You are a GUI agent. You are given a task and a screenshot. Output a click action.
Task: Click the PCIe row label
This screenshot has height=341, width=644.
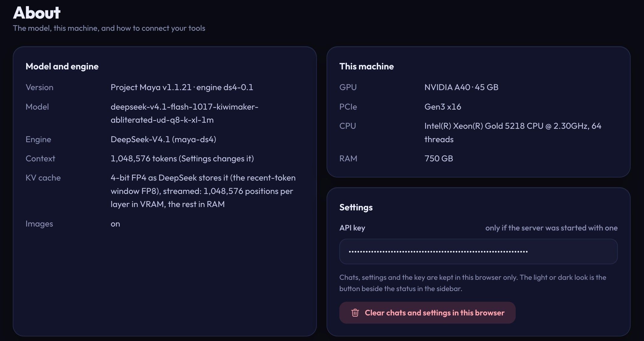tap(348, 107)
